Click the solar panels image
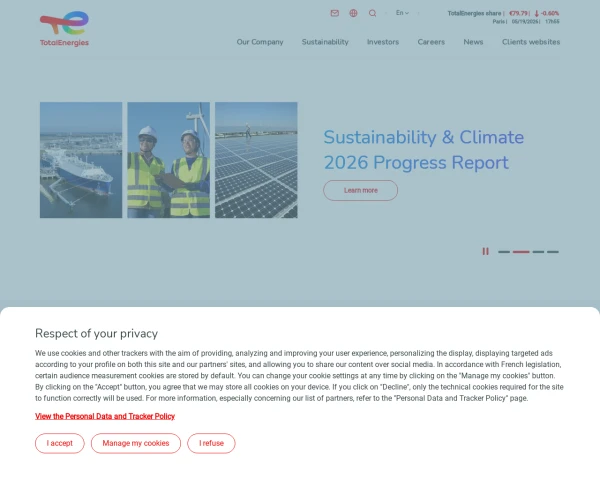The height and width of the screenshot is (480, 600). click(x=256, y=160)
